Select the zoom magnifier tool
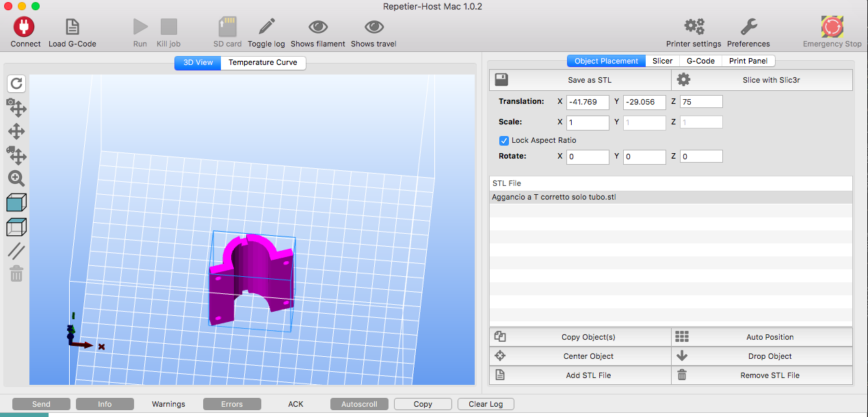Image resolution: width=868 pixels, height=417 pixels. click(16, 178)
